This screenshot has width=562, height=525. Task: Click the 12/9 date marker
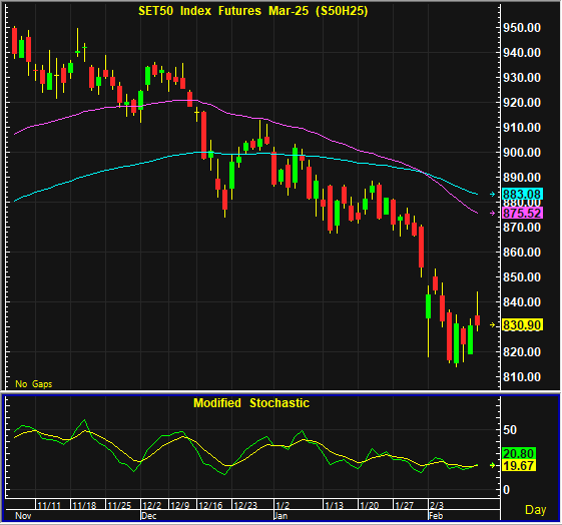pyautogui.click(x=180, y=505)
